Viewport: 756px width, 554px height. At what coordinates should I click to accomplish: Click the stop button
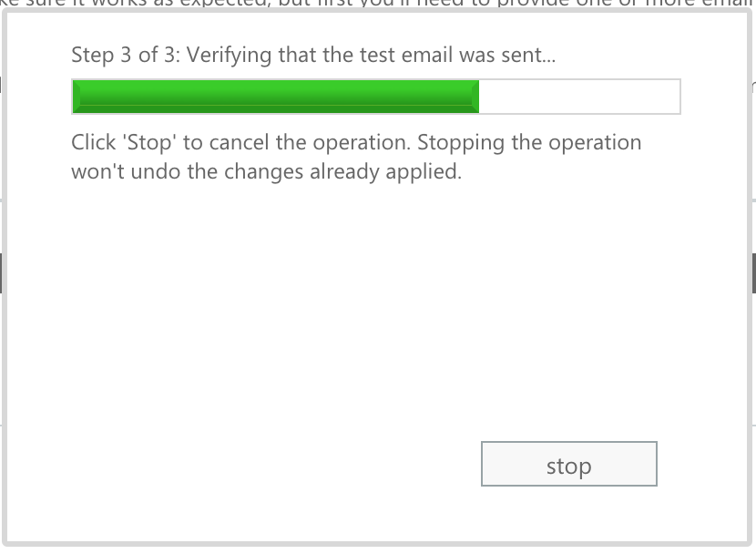(x=569, y=464)
